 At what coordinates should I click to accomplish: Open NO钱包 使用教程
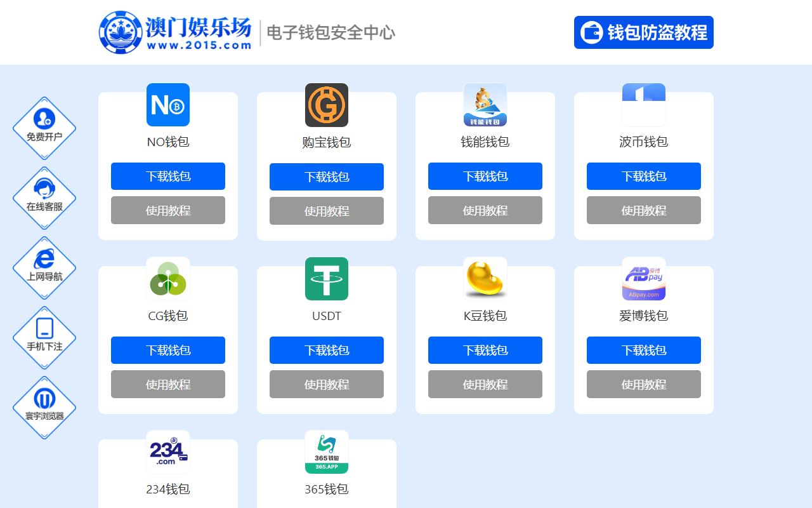point(168,210)
